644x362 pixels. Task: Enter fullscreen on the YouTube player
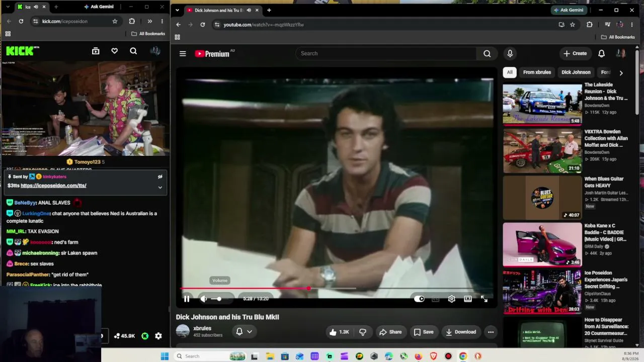tap(484, 299)
